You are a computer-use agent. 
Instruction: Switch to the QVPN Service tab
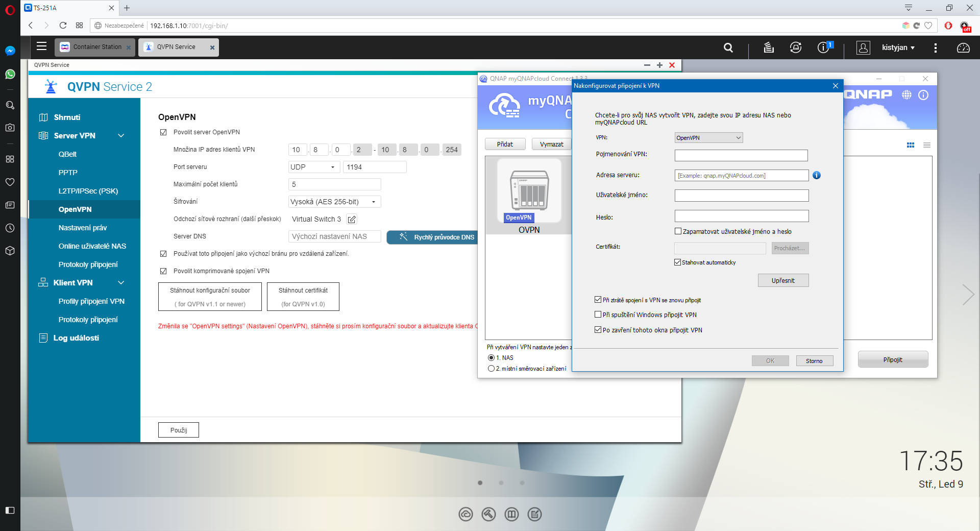(176, 47)
